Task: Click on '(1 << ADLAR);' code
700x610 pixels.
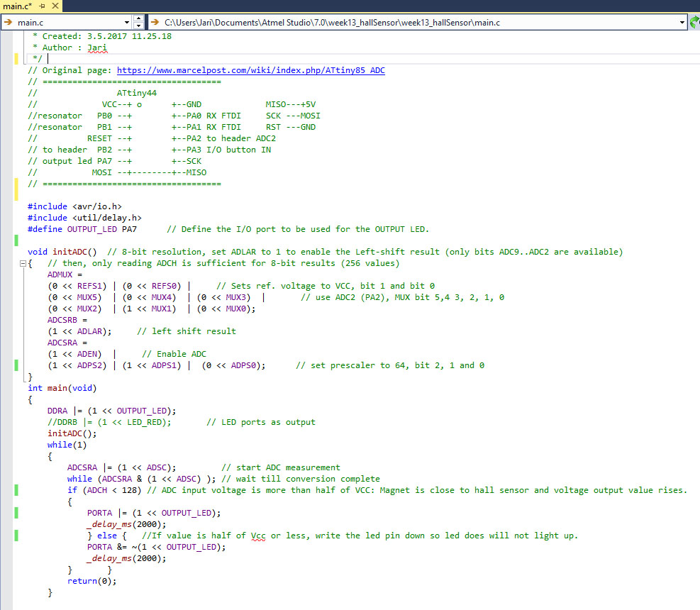Action: click(79, 331)
